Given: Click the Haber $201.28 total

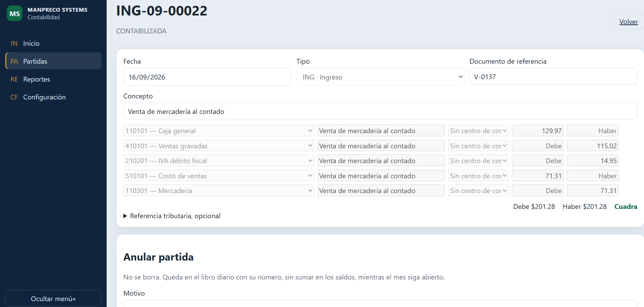Looking at the screenshot, I should [x=584, y=207].
